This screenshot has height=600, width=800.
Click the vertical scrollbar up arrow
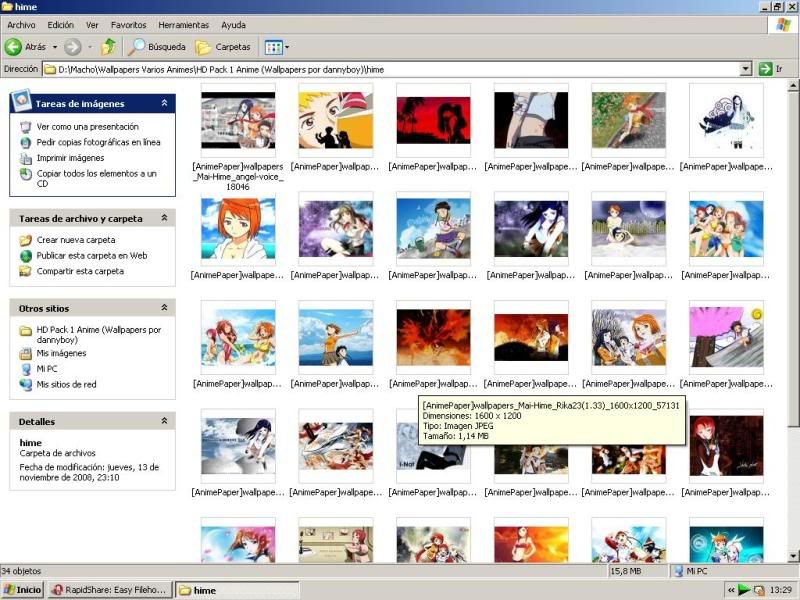(x=793, y=86)
